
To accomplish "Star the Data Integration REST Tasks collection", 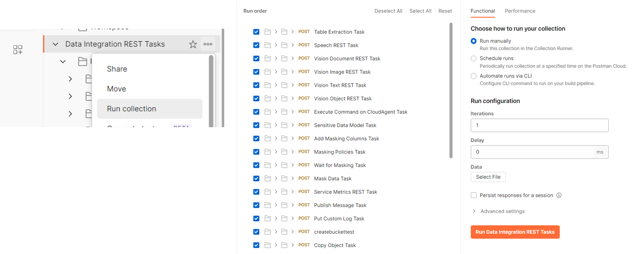I will click(193, 44).
